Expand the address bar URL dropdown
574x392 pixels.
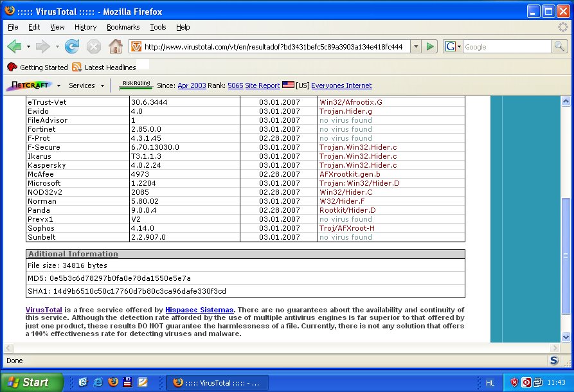coord(416,46)
